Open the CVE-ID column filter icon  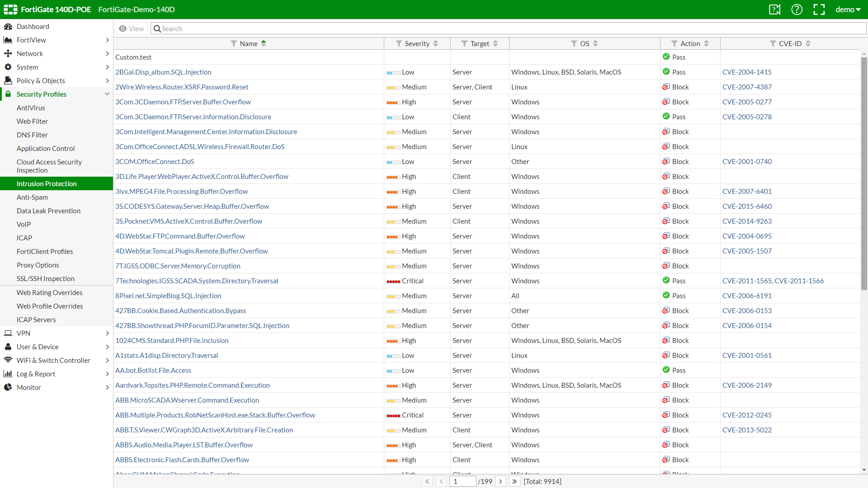coord(773,43)
